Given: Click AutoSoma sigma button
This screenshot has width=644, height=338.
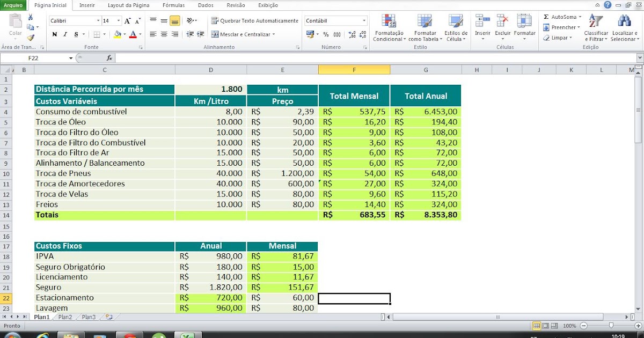Looking at the screenshot, I should 560,17.
